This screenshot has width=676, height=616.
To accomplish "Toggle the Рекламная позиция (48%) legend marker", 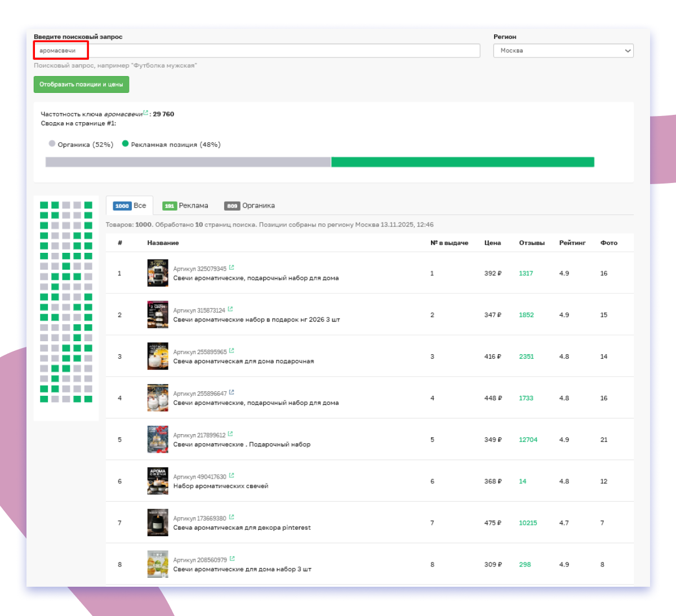I will coord(125,144).
